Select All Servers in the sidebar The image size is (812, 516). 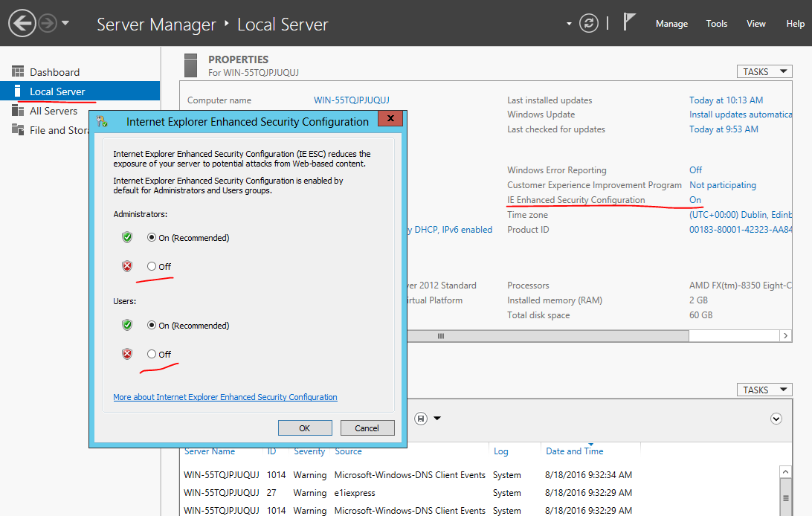(x=53, y=111)
